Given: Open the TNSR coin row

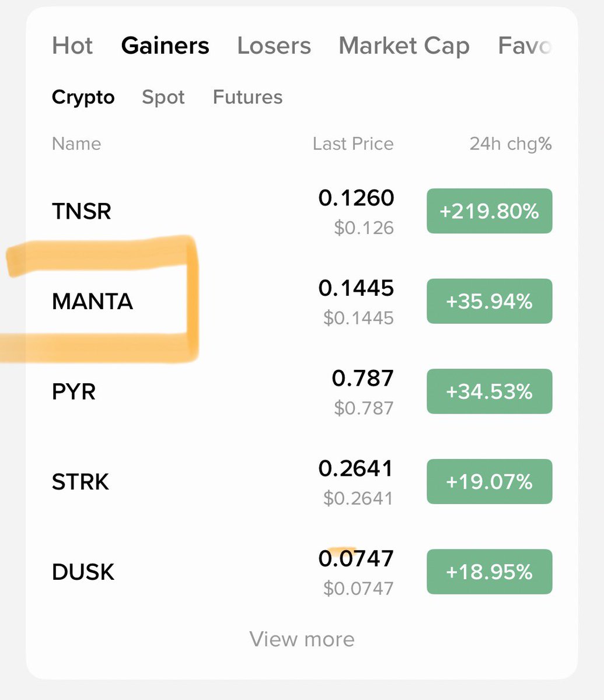Looking at the screenshot, I should point(302,211).
